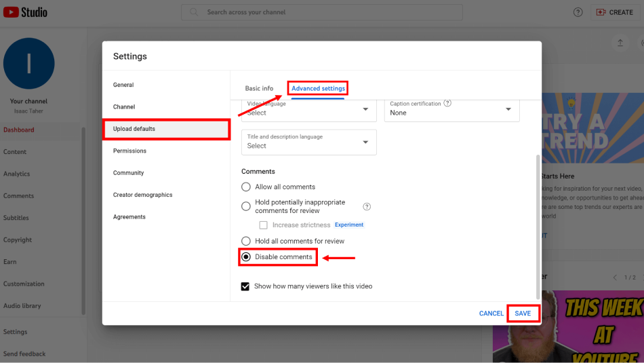Open General settings section

(166, 85)
